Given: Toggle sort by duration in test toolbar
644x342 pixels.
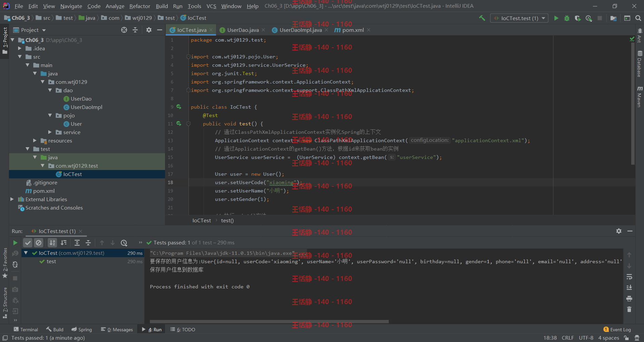Looking at the screenshot, I should (x=64, y=243).
